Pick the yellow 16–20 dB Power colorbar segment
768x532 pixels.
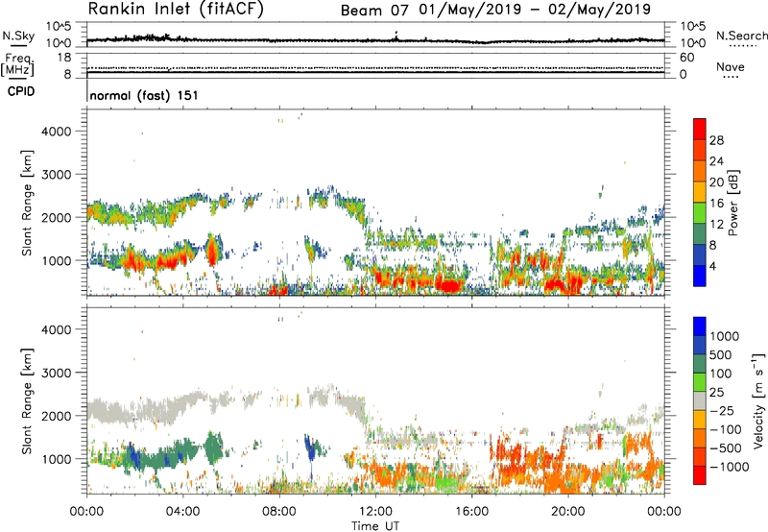(x=700, y=192)
